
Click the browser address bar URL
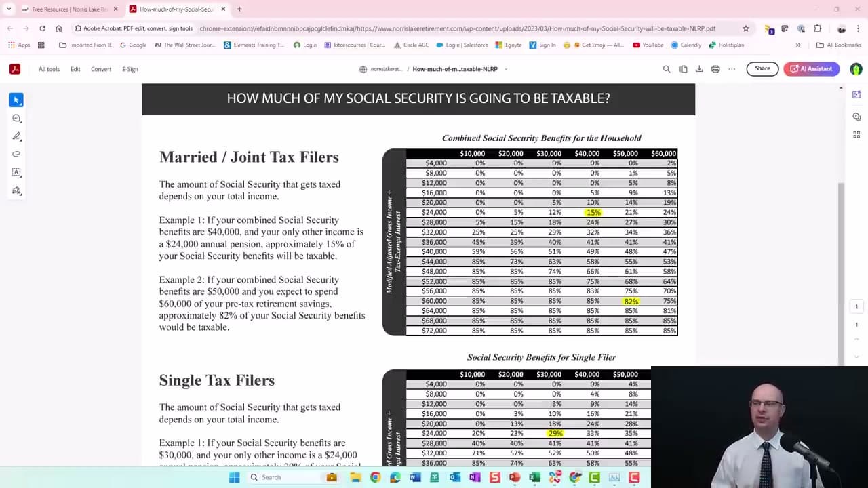458,28
